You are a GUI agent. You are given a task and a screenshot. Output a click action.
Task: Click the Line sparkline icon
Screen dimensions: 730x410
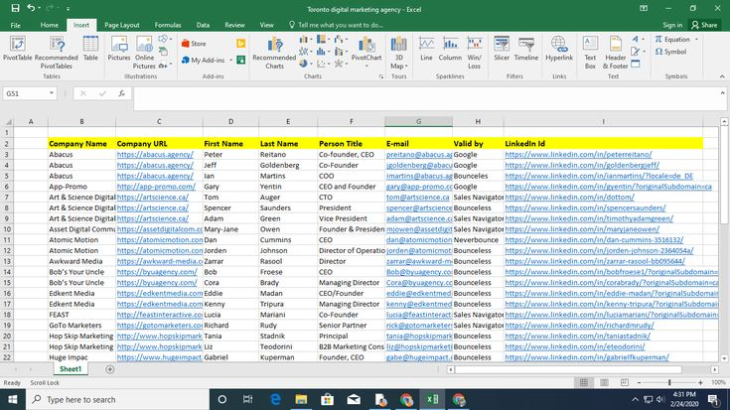click(427, 49)
